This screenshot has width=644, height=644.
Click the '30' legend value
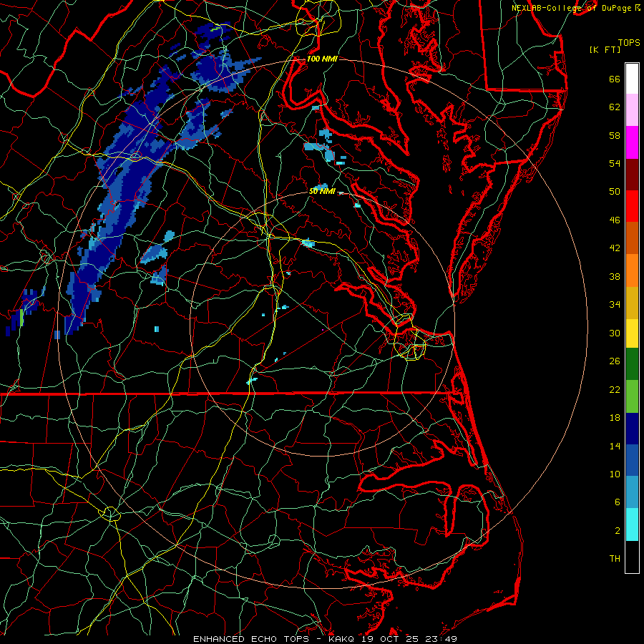pos(615,333)
